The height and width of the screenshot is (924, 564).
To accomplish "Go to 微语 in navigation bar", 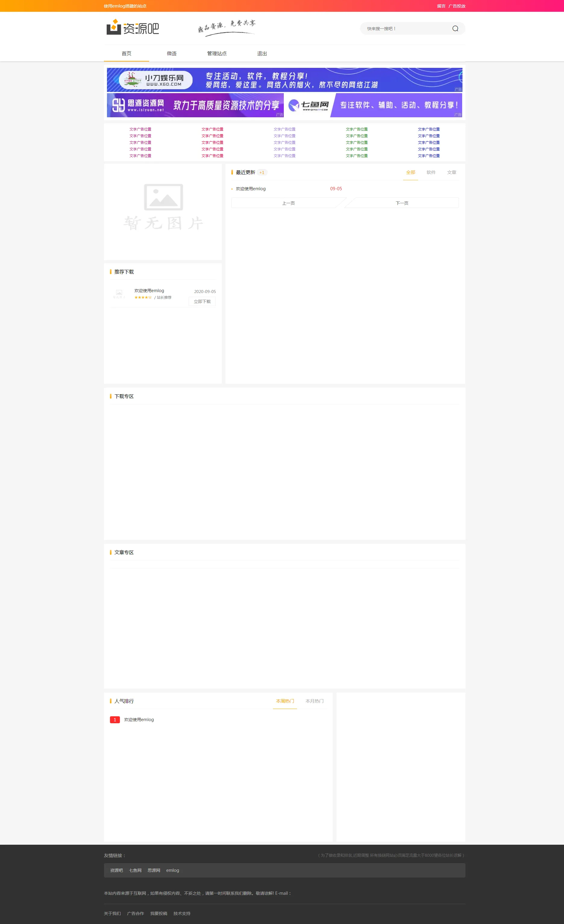I will click(172, 54).
